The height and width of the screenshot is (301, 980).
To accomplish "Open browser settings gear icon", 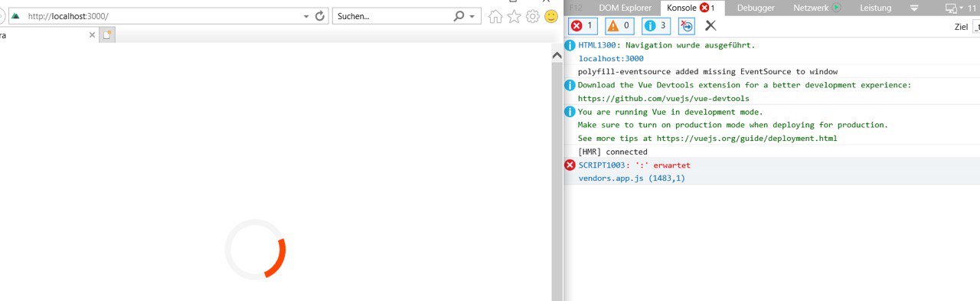I will (x=532, y=16).
